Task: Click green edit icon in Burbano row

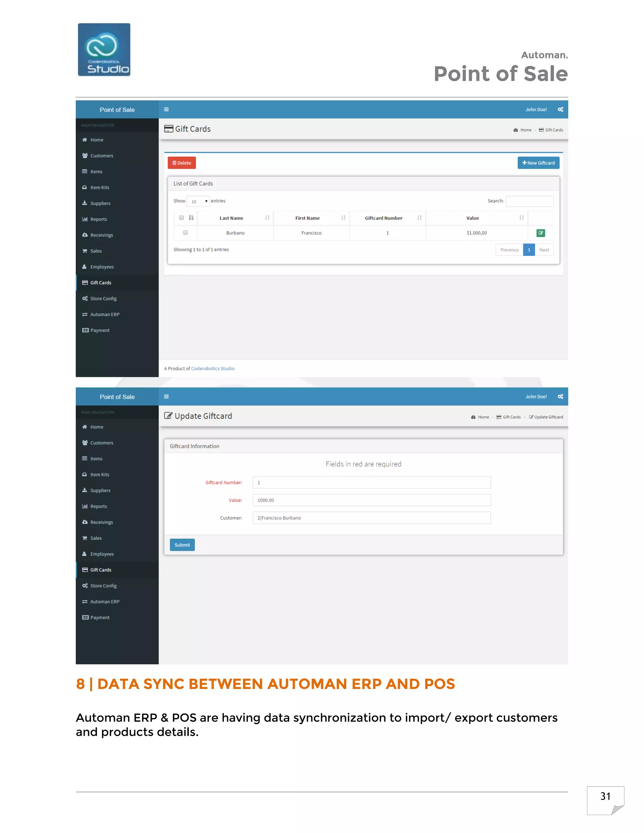Action: pyautogui.click(x=541, y=233)
